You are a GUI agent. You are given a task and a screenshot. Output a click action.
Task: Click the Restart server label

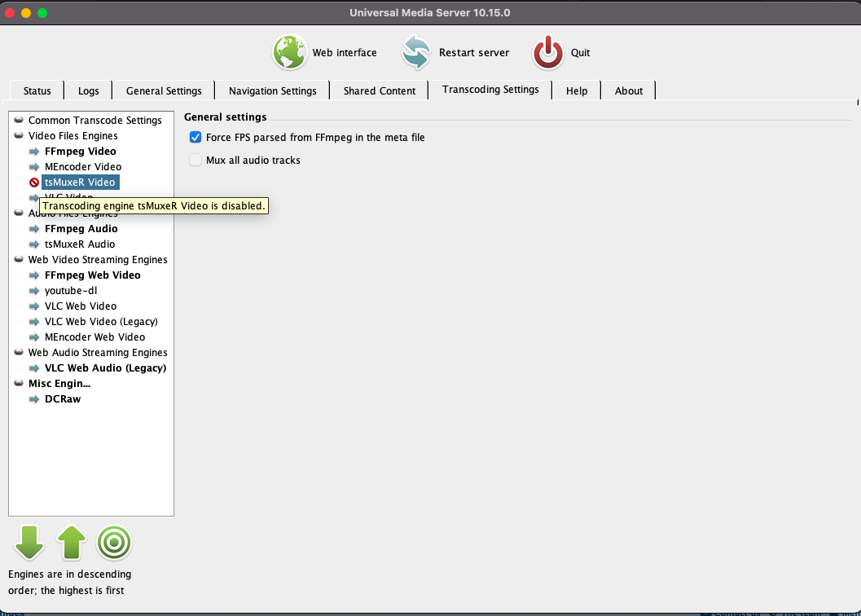474,53
